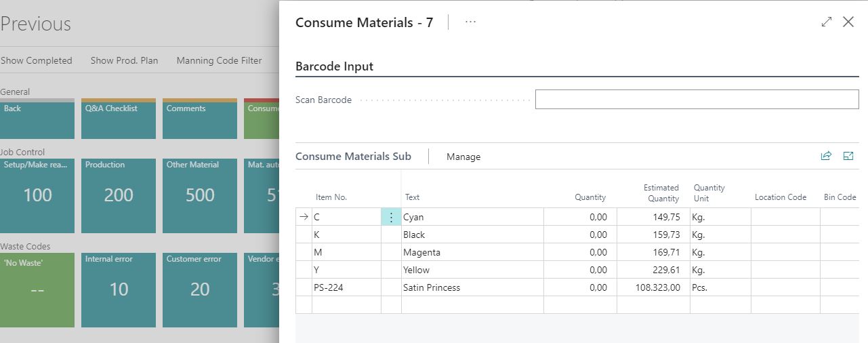Click the Estimated Quantity column header
Screen dimensions: 868x343
pos(661,193)
